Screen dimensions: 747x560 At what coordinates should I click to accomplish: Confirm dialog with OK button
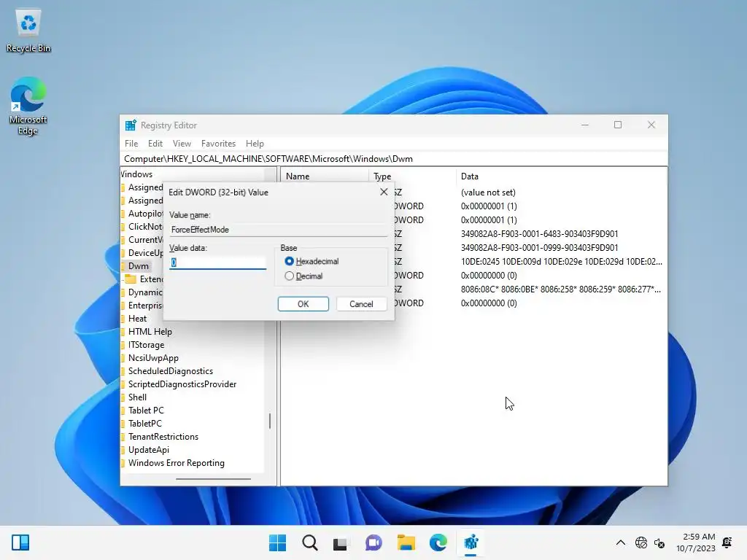click(303, 304)
